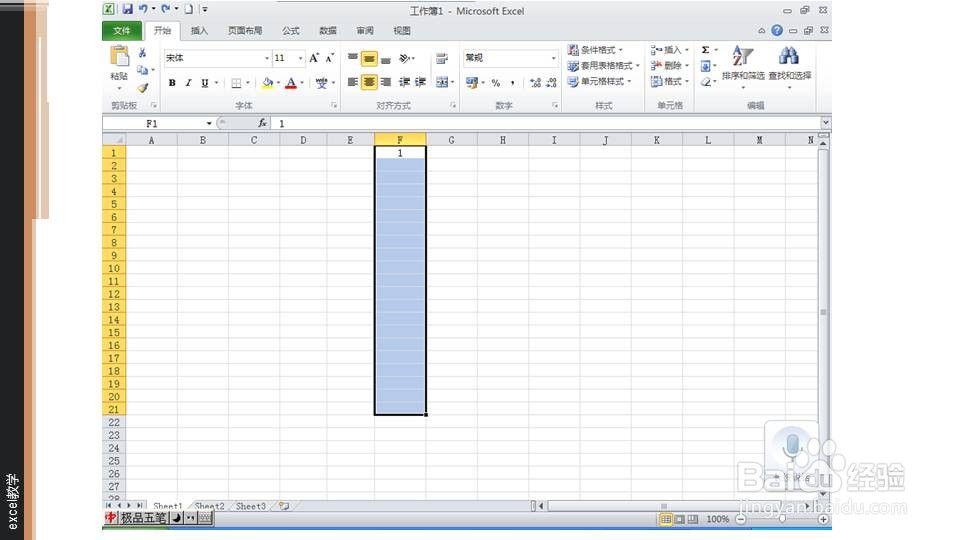Open the File tab
The width and height of the screenshot is (960, 540).
click(x=122, y=31)
